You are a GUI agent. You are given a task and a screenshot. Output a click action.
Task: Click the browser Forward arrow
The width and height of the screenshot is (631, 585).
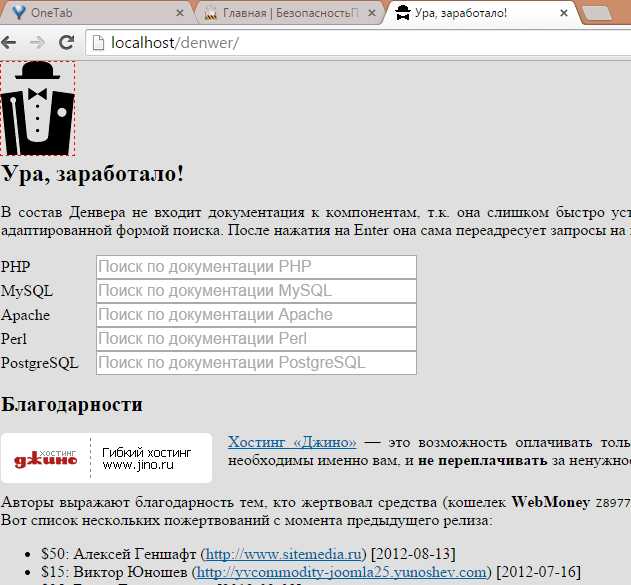point(37,42)
